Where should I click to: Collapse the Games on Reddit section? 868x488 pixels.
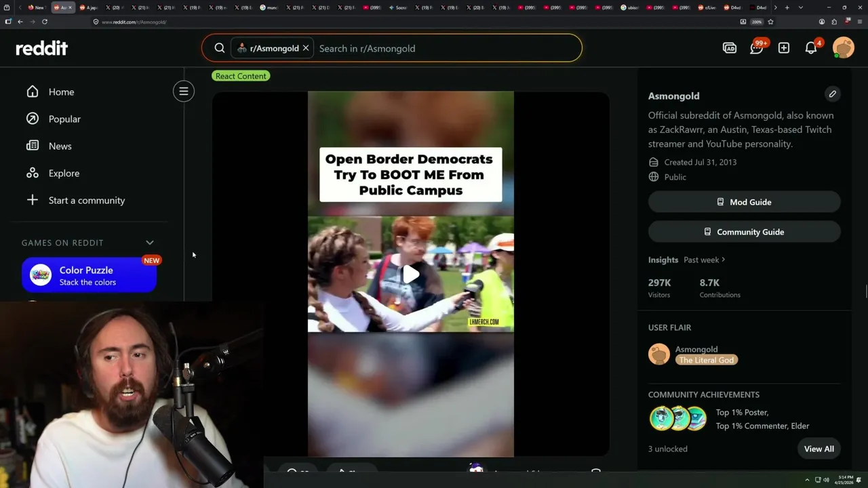(x=150, y=243)
